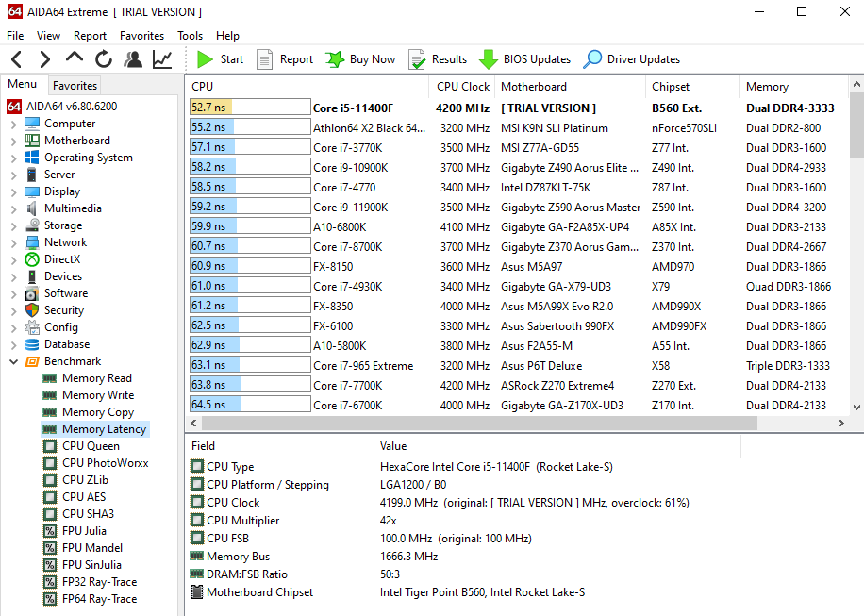Viewport: 864px width, 616px height.
Task: Switch to the Favorites tab
Action: pos(75,86)
